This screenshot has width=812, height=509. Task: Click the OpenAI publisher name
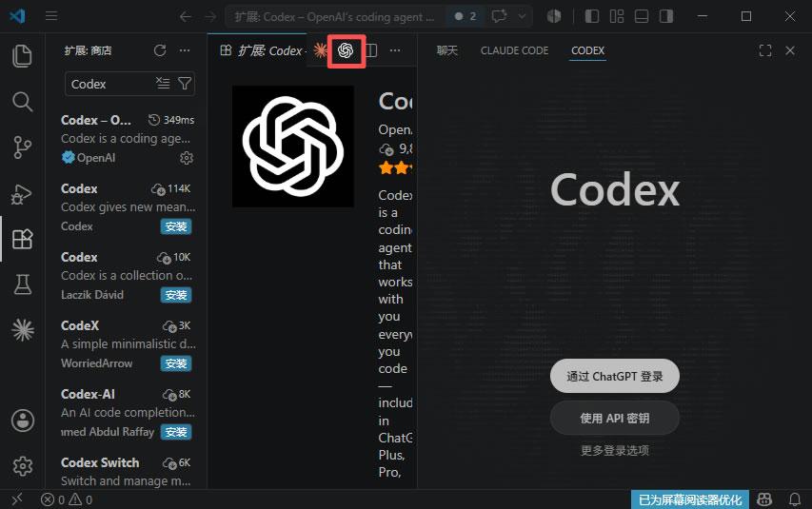pos(395,129)
